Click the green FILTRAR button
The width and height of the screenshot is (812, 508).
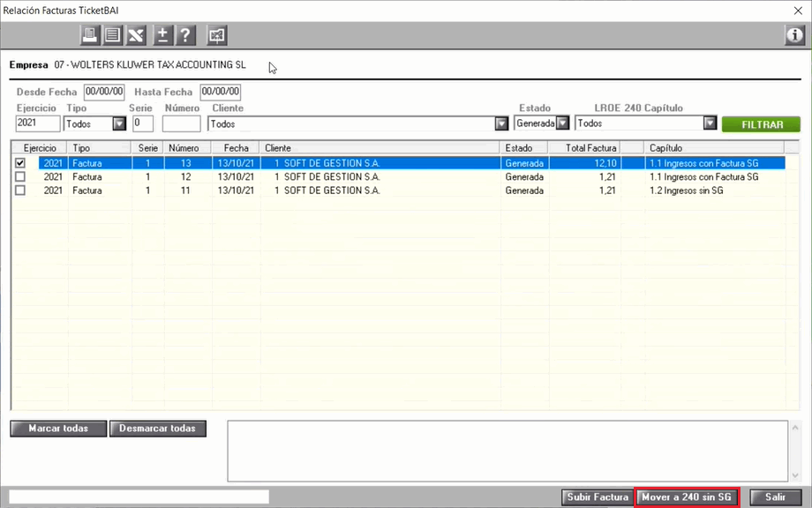point(761,124)
